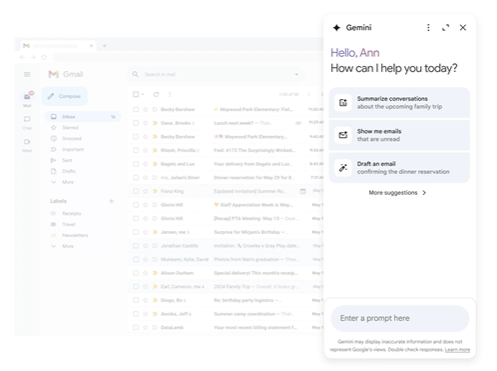Open the select-all dropdown arrow
The image size is (497, 371).
143,94
